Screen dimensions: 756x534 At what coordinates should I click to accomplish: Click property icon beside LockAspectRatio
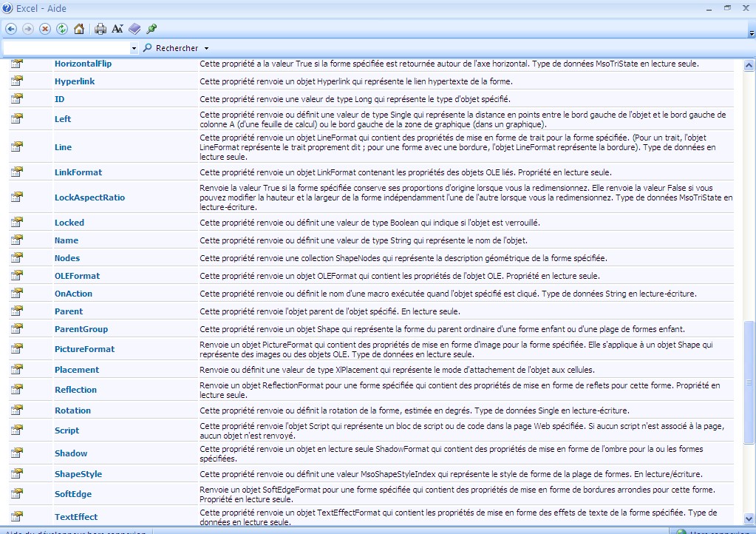point(17,197)
